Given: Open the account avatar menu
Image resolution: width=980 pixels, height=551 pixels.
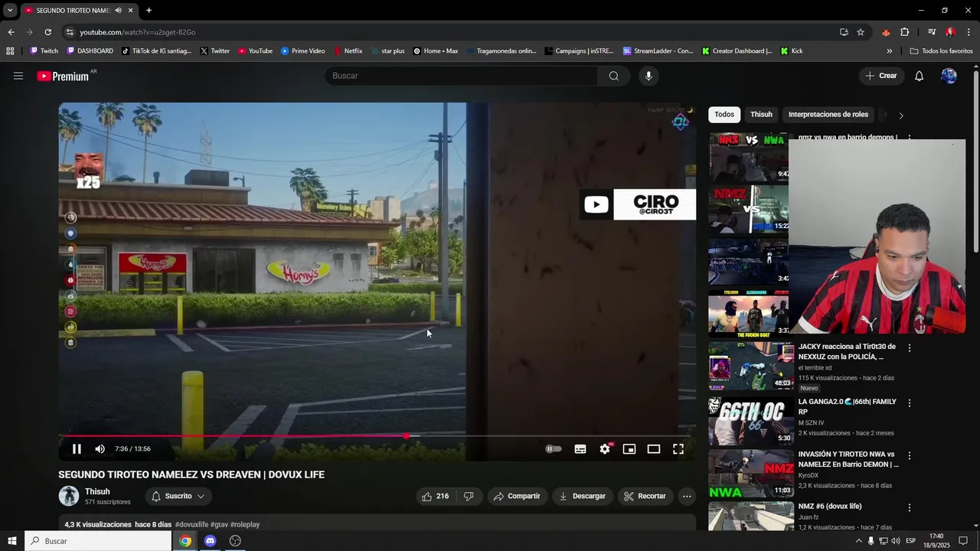Looking at the screenshot, I should click(x=949, y=76).
